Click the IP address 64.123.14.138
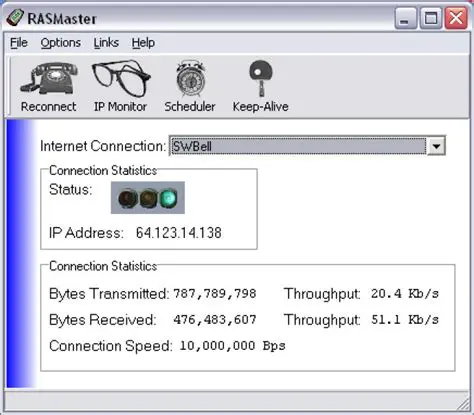Viewport: 474px width, 415px height. pyautogui.click(x=179, y=233)
